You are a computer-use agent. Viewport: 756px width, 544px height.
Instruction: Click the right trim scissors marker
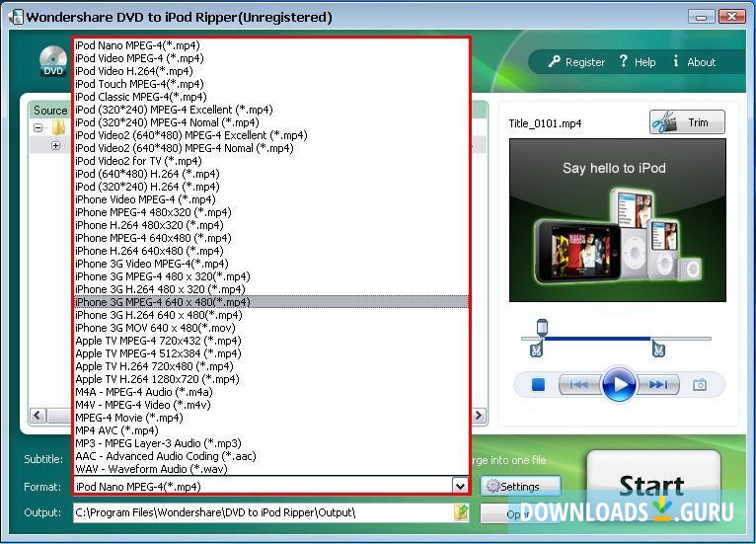[x=658, y=349]
